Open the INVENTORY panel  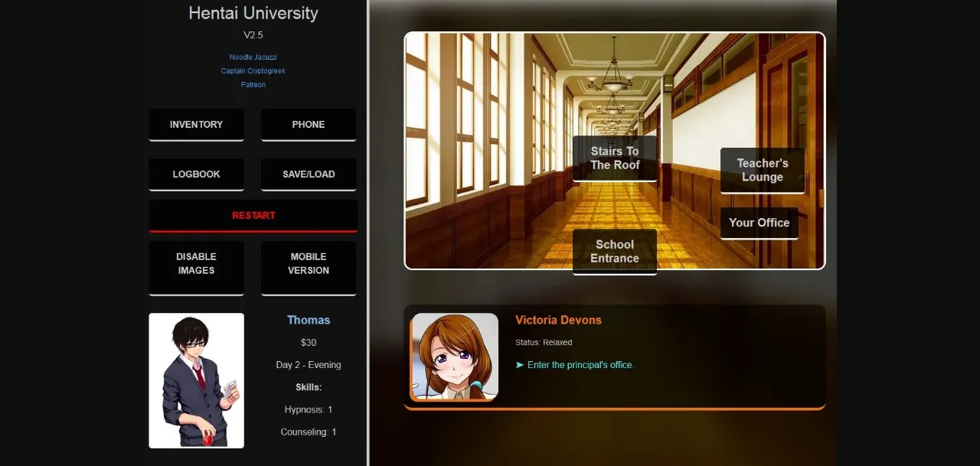pyautogui.click(x=196, y=124)
